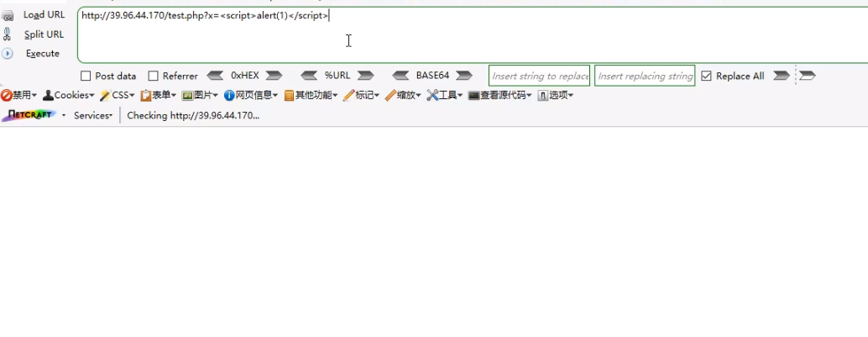Open the 标记 dropdown menu
The width and height of the screenshot is (868, 337).
(x=362, y=95)
